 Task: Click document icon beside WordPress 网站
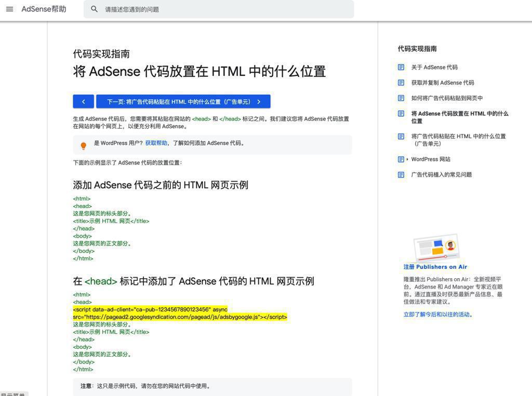click(401, 159)
